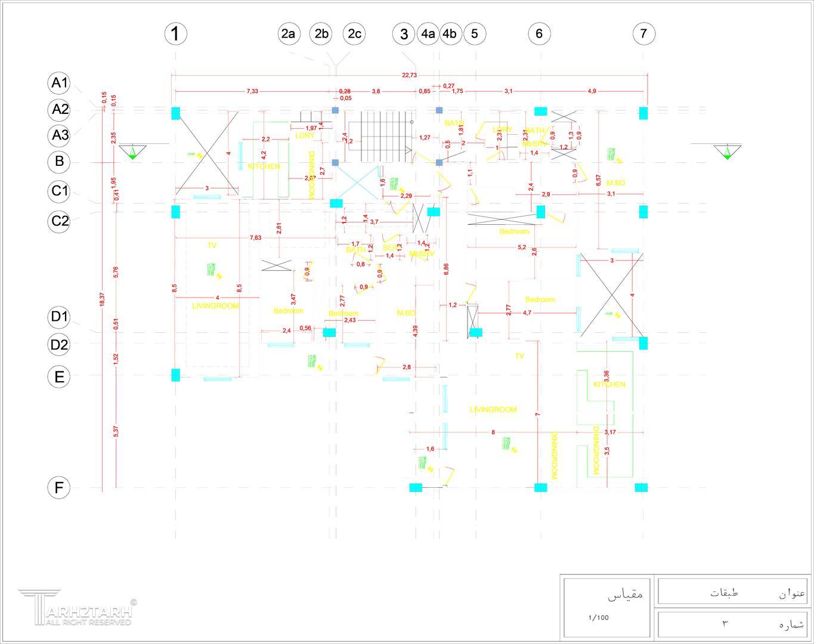Click the مقیاس scale heading
This screenshot has height=644, width=814.
(x=626, y=595)
